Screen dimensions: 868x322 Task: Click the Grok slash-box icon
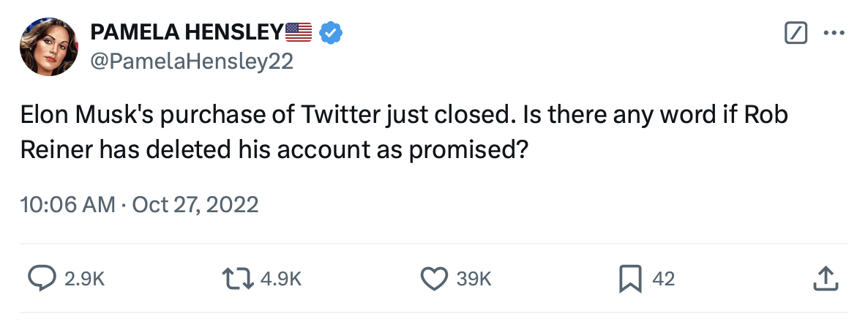[x=796, y=32]
